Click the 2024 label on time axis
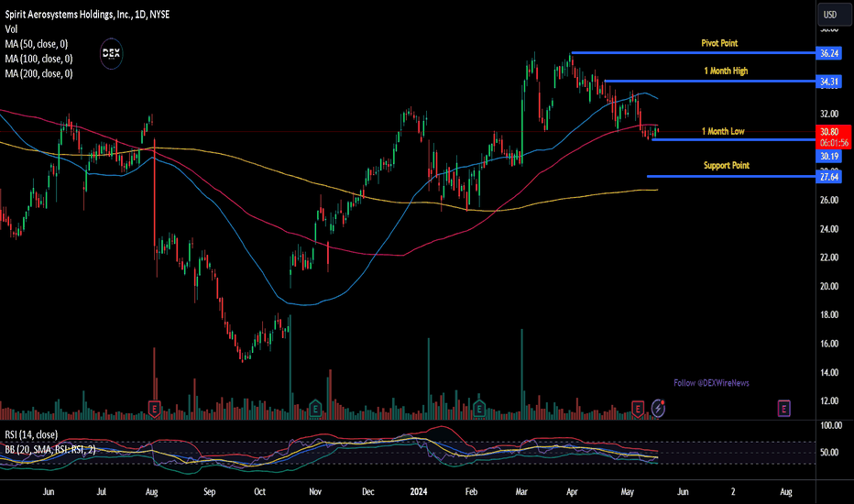The width and height of the screenshot is (854, 504). [x=418, y=491]
